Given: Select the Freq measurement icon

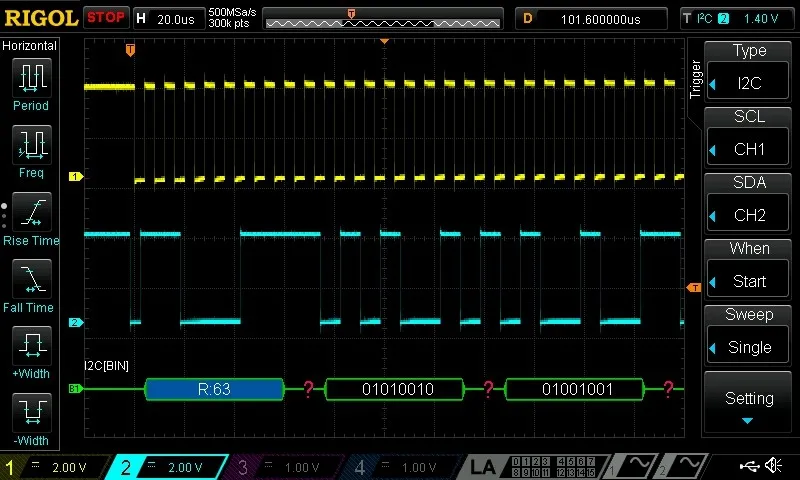Looking at the screenshot, I should [x=30, y=145].
